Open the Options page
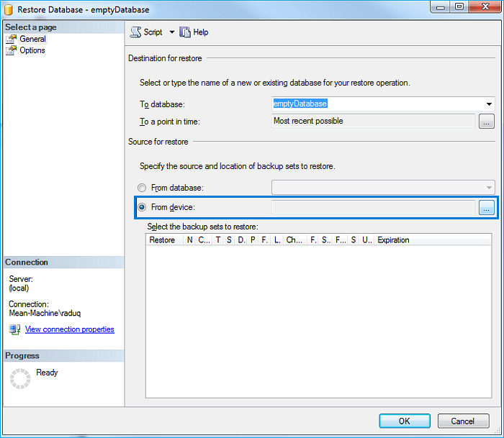This screenshot has height=438, width=504. (x=32, y=50)
